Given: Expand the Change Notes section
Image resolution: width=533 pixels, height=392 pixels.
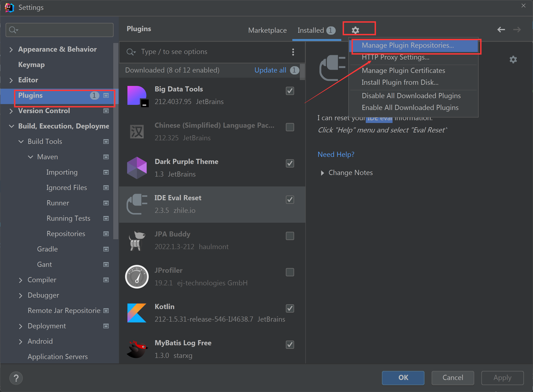Looking at the screenshot, I should (322, 173).
